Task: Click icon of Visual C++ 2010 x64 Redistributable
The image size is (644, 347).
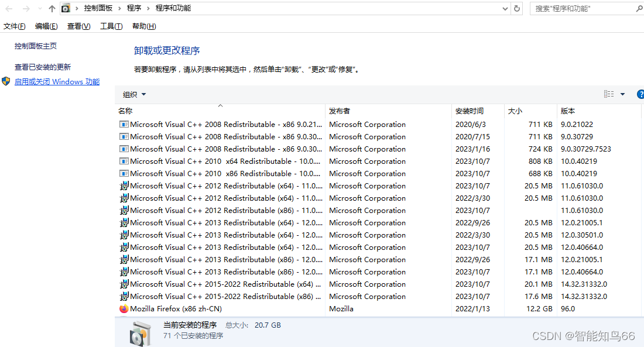Action: [x=124, y=162]
